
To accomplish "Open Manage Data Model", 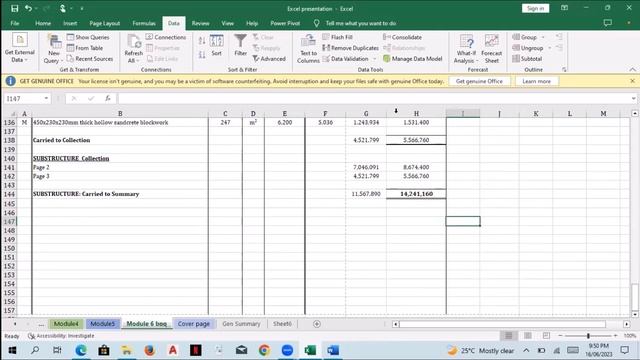I will point(413,59).
